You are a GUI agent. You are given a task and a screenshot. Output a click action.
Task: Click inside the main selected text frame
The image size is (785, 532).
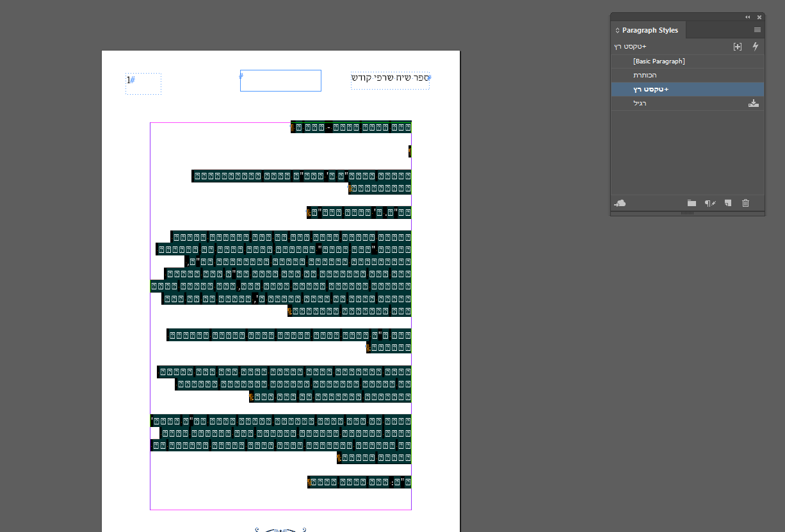(x=280, y=316)
